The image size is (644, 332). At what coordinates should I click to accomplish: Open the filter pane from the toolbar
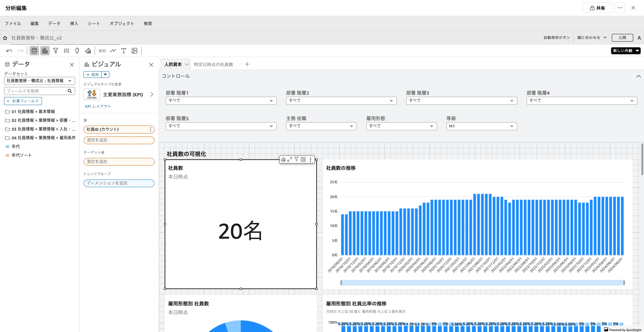[56, 51]
